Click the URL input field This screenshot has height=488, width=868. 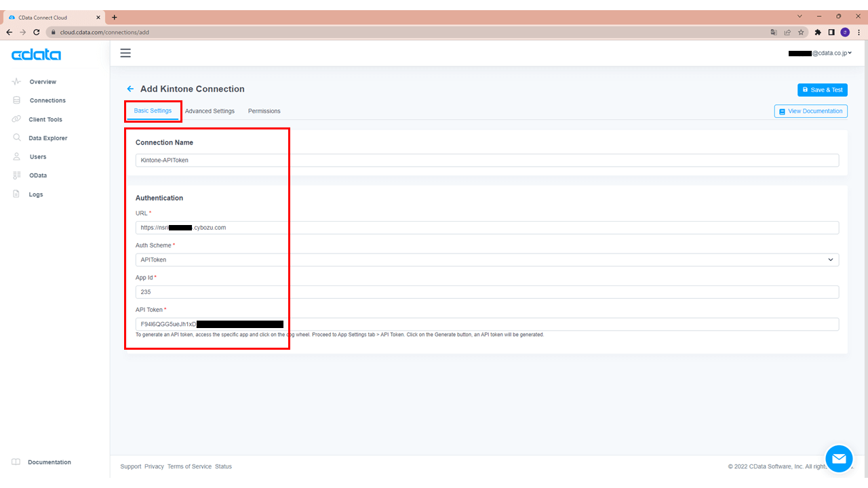487,228
